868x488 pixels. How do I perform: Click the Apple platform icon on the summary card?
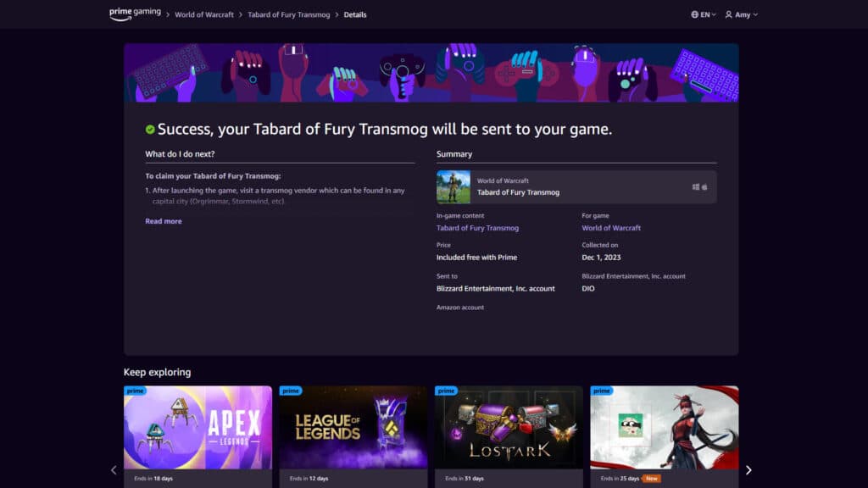(x=704, y=186)
